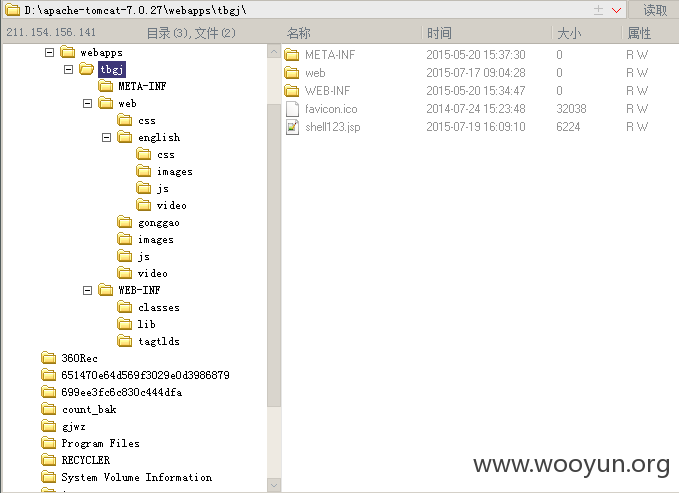Collapse the tbgj tree node
The width and height of the screenshot is (679, 493).
(x=68, y=69)
